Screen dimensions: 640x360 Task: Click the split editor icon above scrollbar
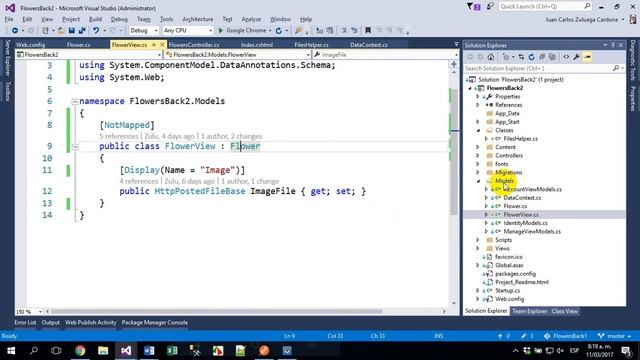[453, 64]
